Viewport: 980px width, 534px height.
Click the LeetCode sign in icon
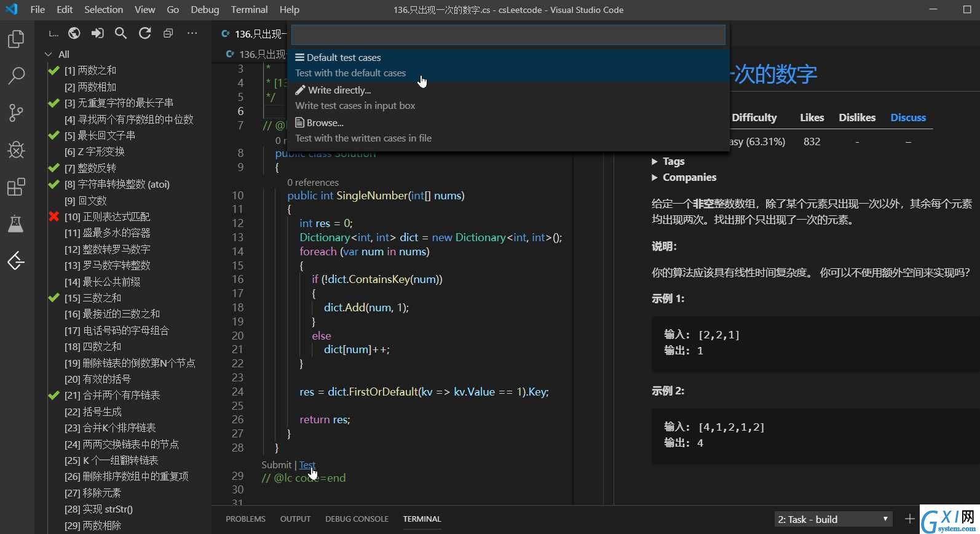pos(98,33)
